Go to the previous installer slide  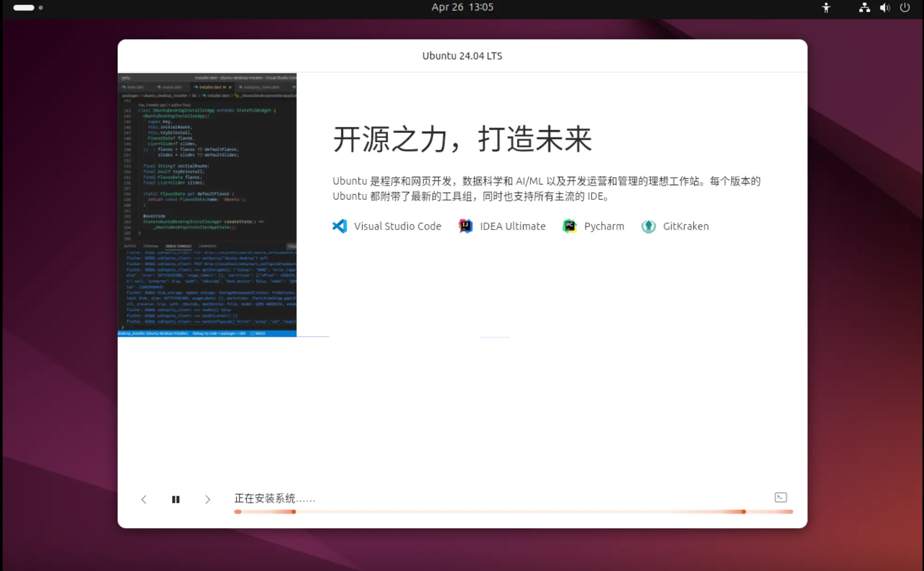144,499
